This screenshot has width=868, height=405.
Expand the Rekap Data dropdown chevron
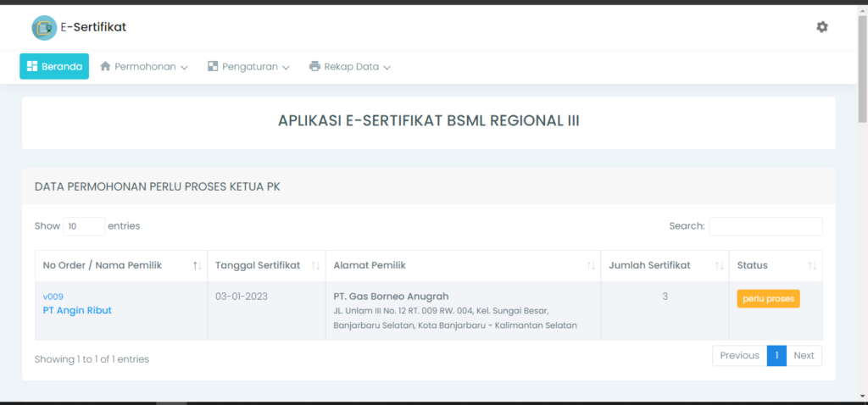(x=387, y=67)
